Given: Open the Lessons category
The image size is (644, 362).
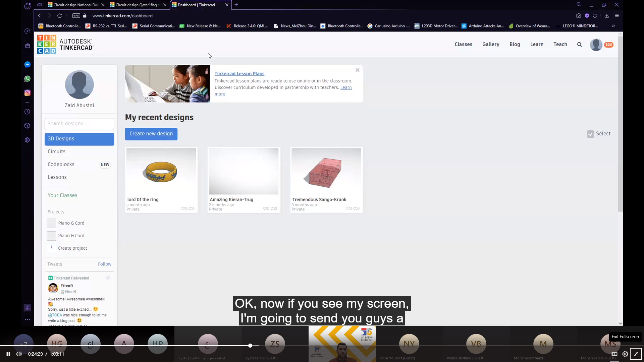Looking at the screenshot, I should pyautogui.click(x=57, y=177).
